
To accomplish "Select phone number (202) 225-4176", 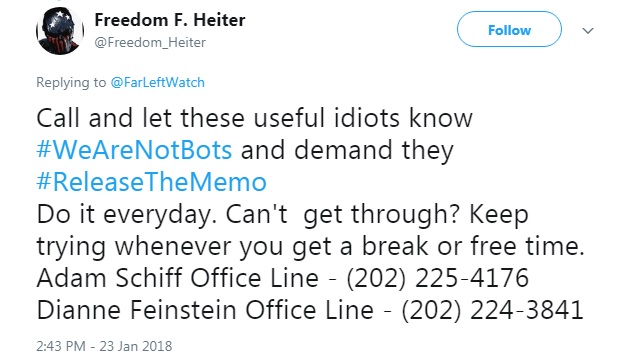I will point(437,278).
